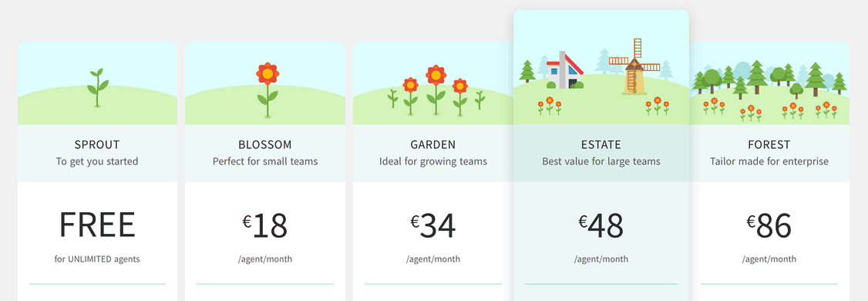The width and height of the screenshot is (868, 301).
Task: Click the FREE price on Sprout
Action: 97,225
